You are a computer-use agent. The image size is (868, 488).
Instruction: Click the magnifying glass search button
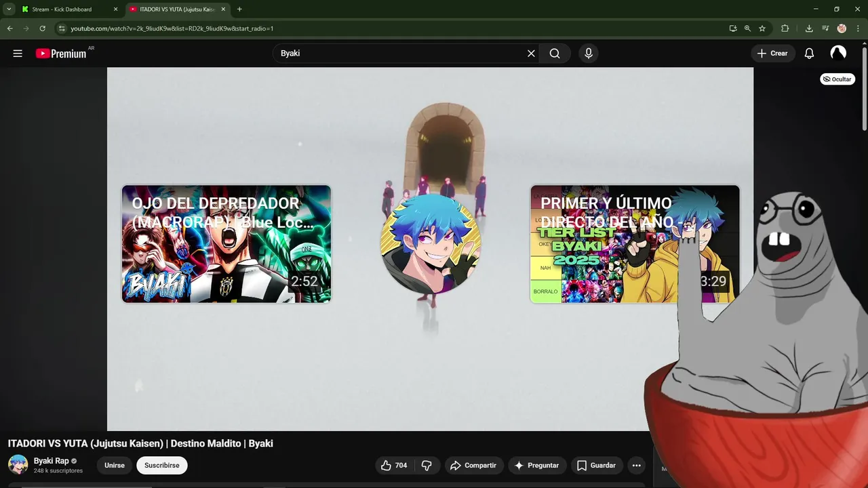(555, 54)
